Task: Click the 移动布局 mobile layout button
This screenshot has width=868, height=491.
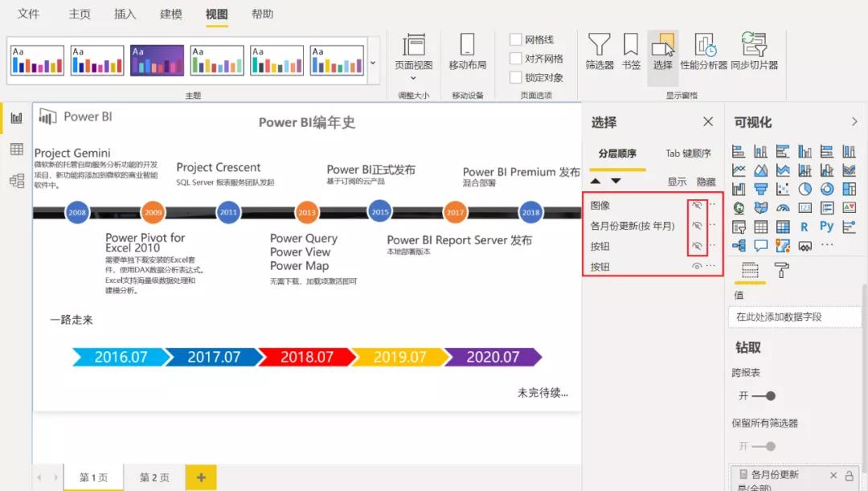Action: click(467, 51)
